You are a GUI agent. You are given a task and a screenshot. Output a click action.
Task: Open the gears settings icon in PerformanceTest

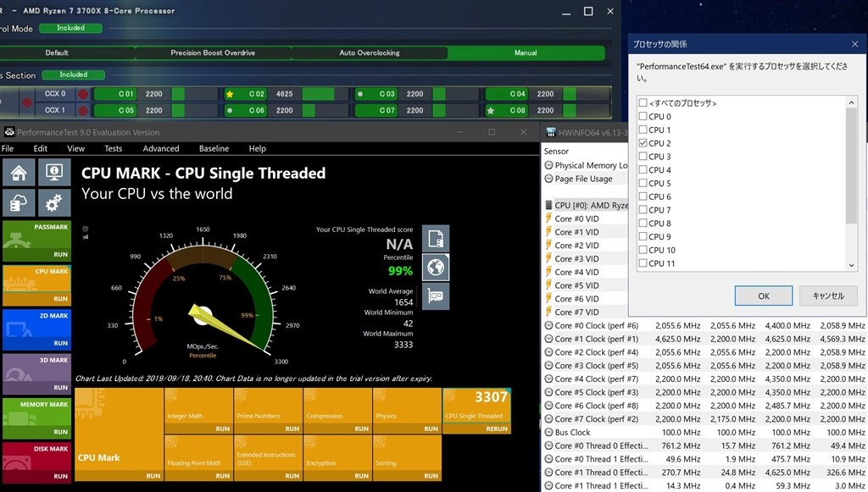(54, 203)
